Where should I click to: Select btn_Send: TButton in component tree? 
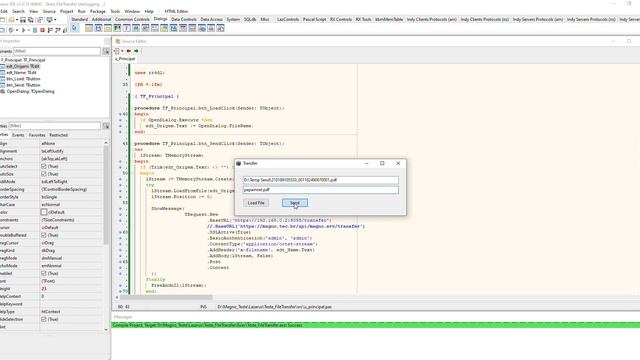coord(23,85)
